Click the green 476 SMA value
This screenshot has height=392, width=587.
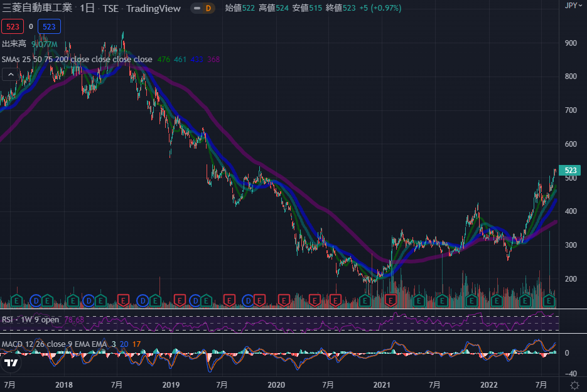point(164,60)
